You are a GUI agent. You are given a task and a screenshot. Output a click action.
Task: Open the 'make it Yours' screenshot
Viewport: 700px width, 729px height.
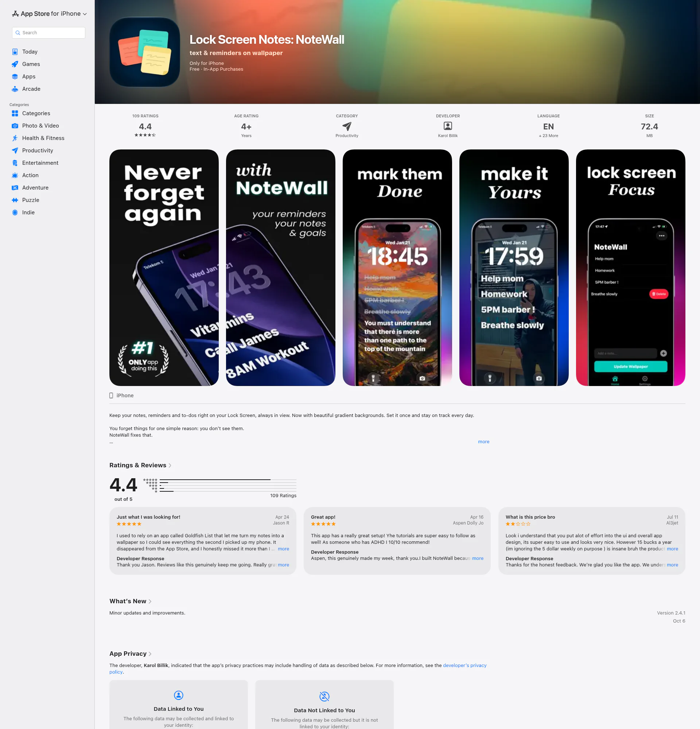(514, 268)
